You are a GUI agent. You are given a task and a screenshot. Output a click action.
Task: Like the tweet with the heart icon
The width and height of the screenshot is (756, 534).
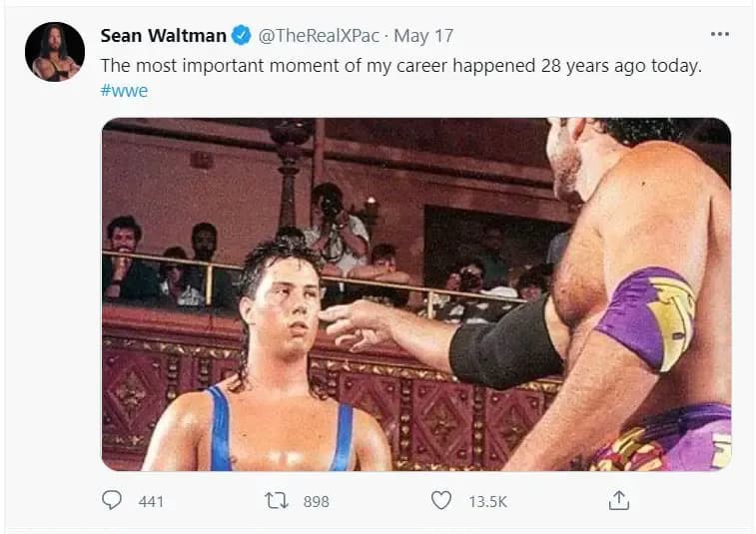[440, 500]
